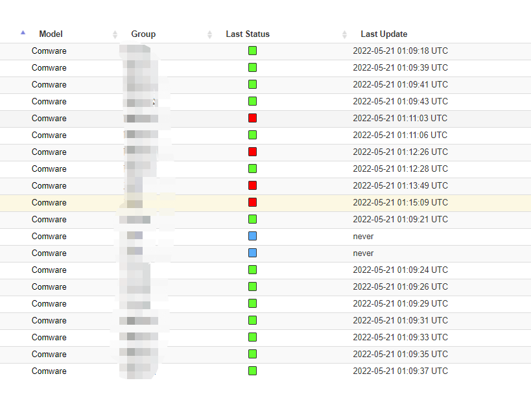Click green status square for 01:09:18 row

252,51
